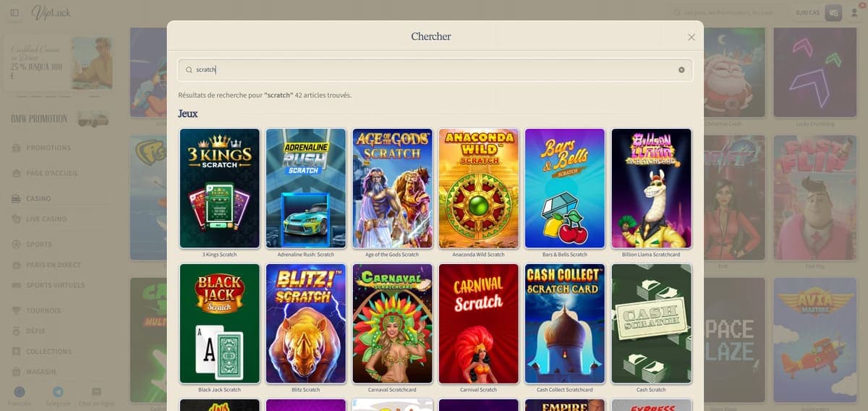The width and height of the screenshot is (868, 411).
Task: Close the Chercher search dialog
Action: click(692, 37)
